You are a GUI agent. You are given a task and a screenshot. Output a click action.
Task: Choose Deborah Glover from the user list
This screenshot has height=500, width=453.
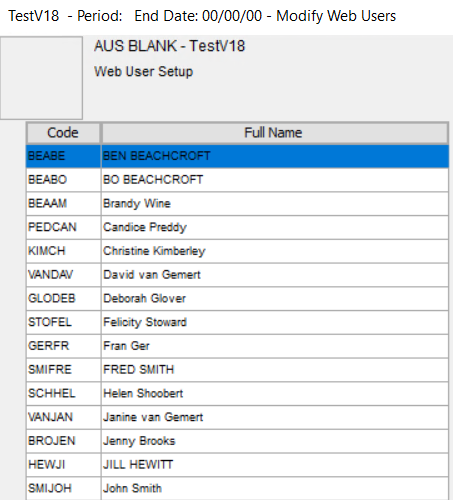(237, 298)
